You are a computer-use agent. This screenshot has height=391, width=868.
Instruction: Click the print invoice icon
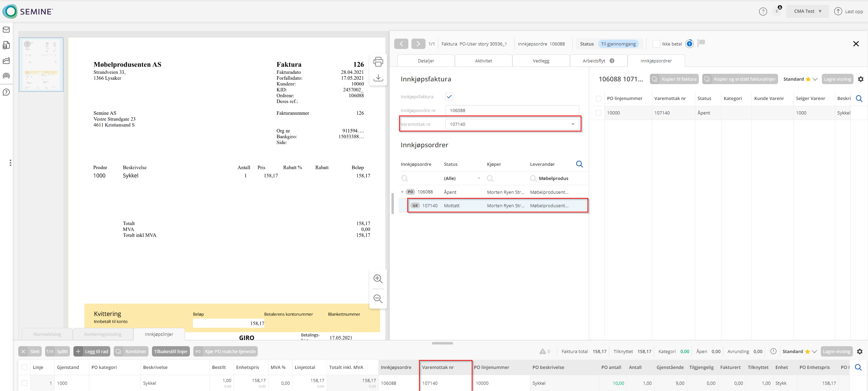click(378, 62)
